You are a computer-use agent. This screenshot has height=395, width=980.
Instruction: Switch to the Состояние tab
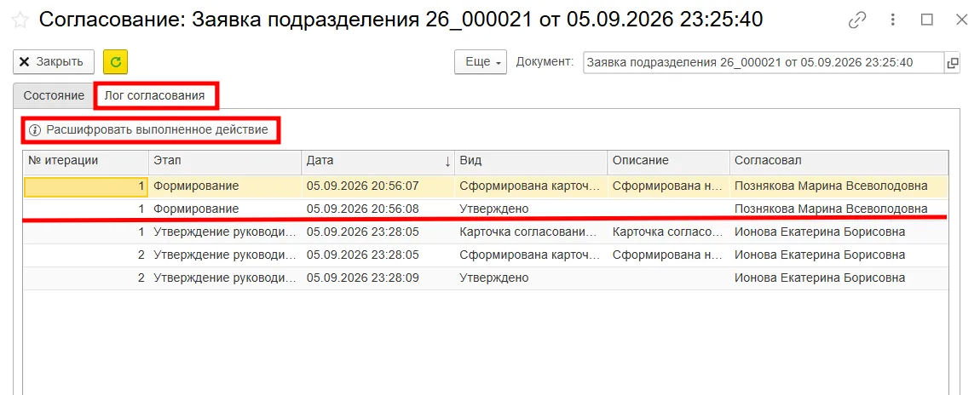coord(54,95)
